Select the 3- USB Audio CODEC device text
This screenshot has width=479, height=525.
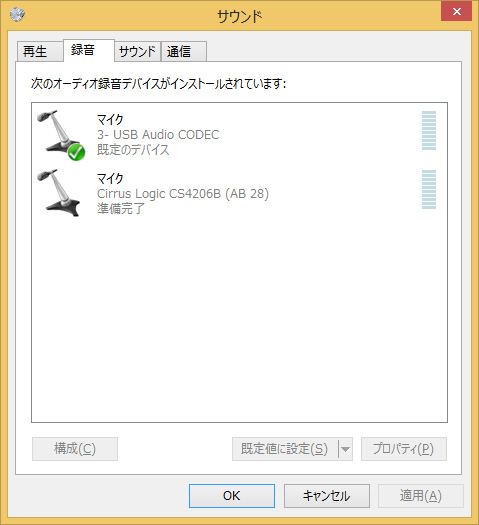[158, 135]
